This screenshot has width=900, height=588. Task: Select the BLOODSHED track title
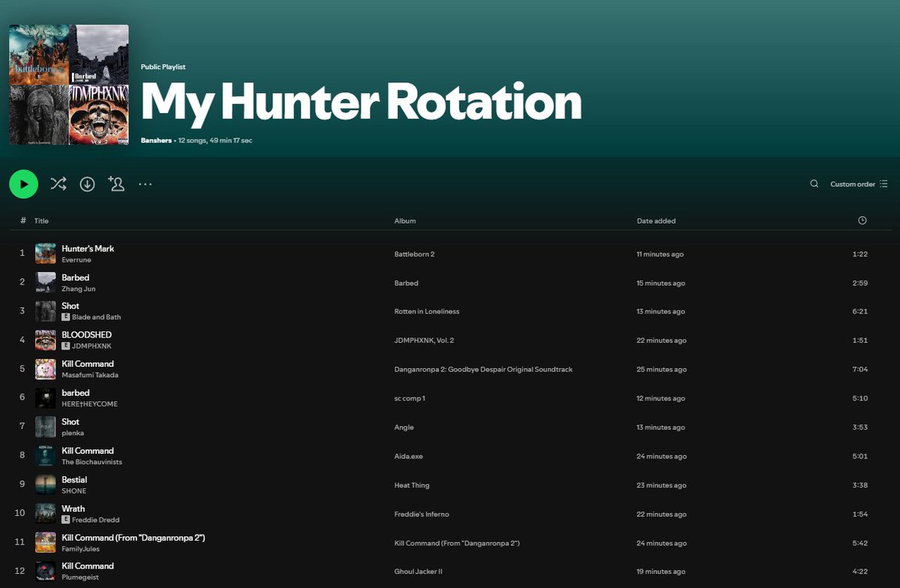click(86, 334)
